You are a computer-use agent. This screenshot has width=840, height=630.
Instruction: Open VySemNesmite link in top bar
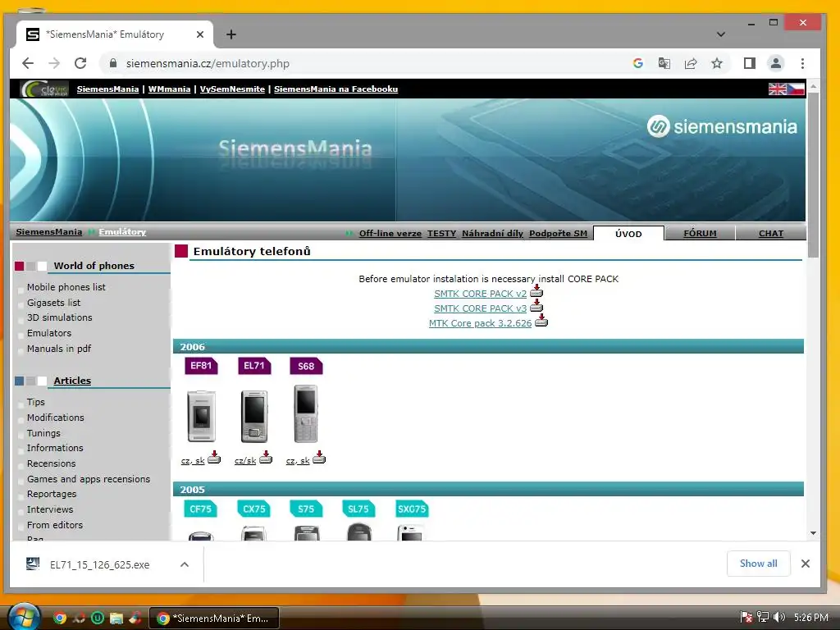(232, 89)
